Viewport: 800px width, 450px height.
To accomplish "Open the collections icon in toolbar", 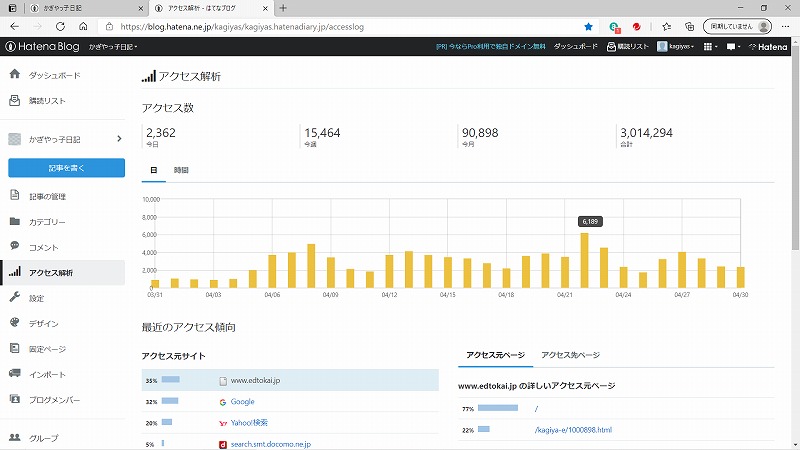I will point(689,27).
